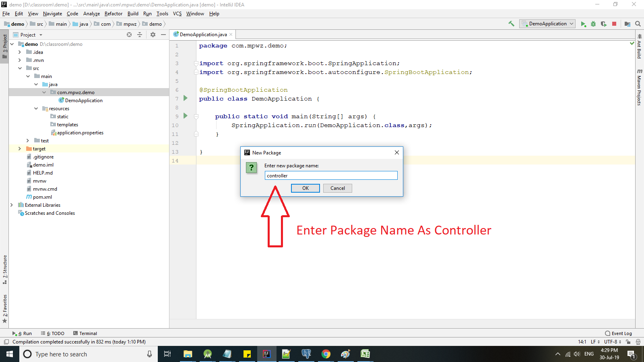The width and height of the screenshot is (644, 362).
Task: Run DemoApplication with the green play button
Action: click(583, 24)
